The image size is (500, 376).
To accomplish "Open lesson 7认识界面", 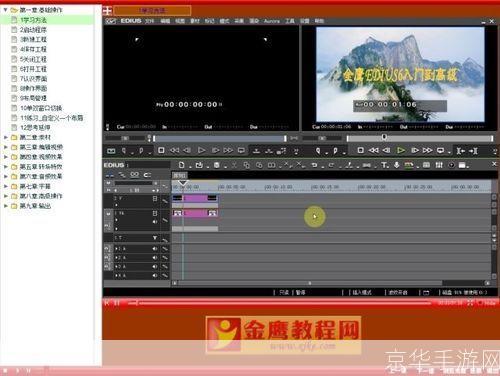I will 33,79.
